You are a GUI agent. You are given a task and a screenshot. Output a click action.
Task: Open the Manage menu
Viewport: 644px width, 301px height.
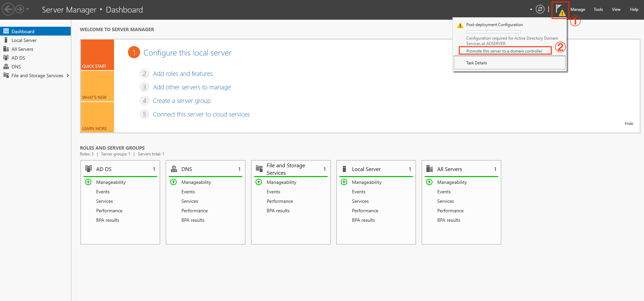578,9
